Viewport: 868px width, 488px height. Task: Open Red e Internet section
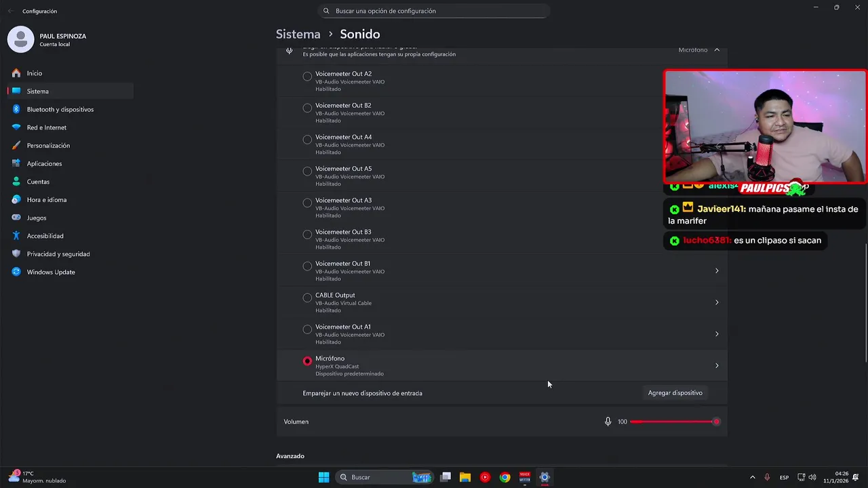tap(71, 127)
